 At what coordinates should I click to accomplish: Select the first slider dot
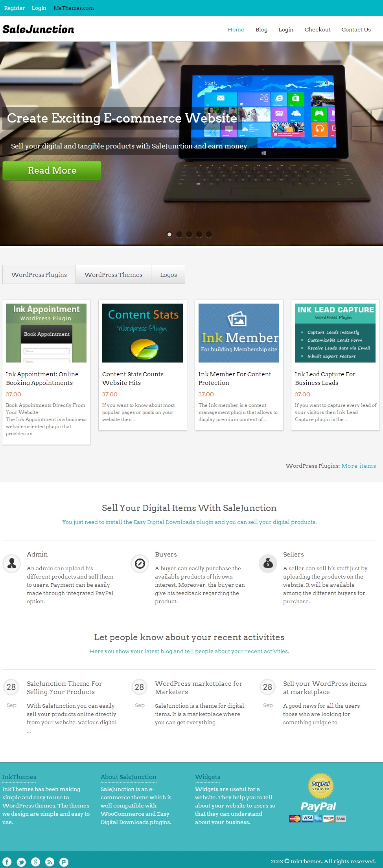coord(169,234)
